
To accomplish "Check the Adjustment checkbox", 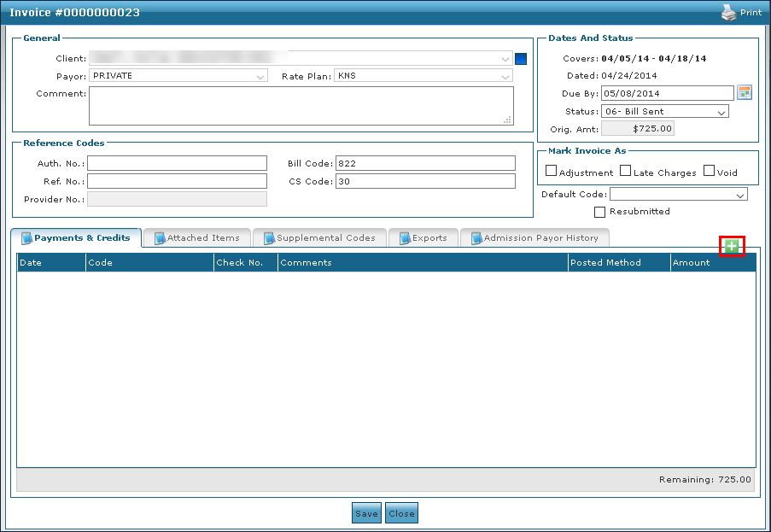I will point(551,171).
